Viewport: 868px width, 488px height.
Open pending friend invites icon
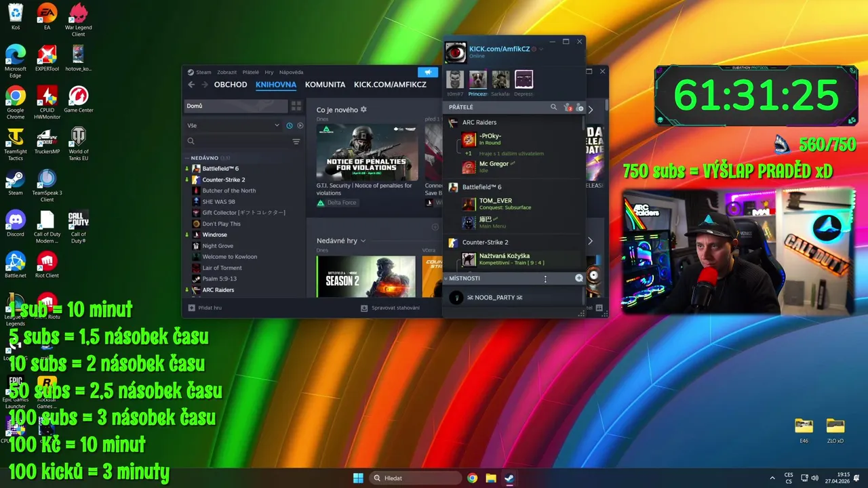click(568, 108)
